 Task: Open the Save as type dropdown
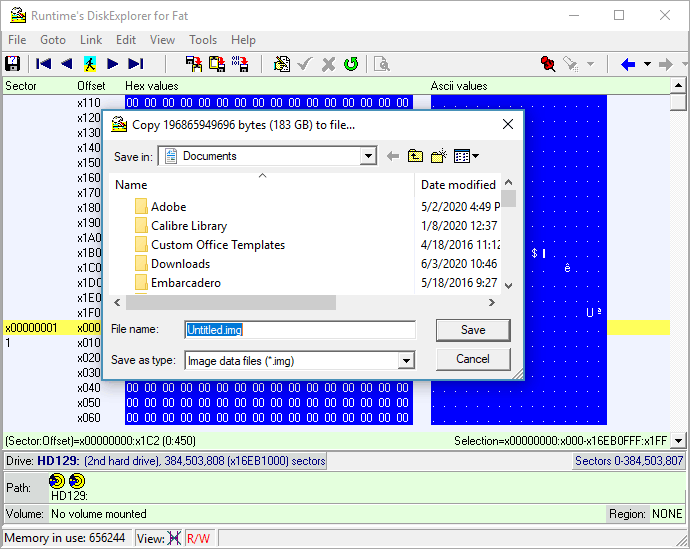coord(406,361)
